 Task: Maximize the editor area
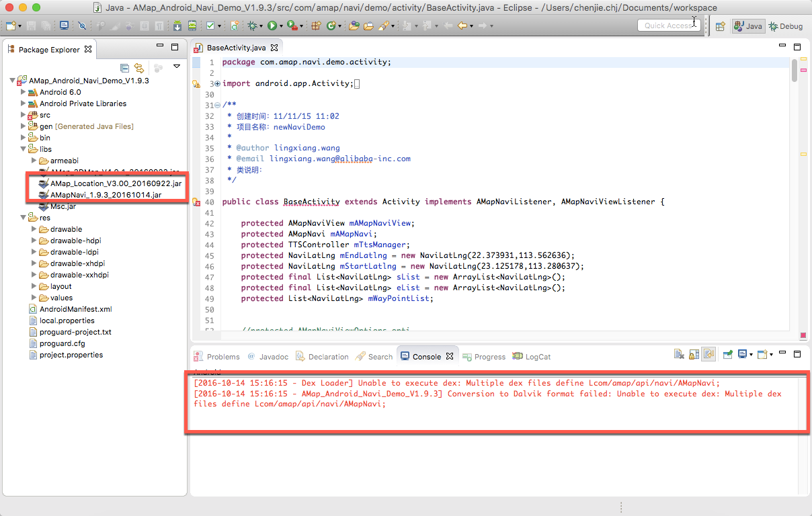(797, 47)
